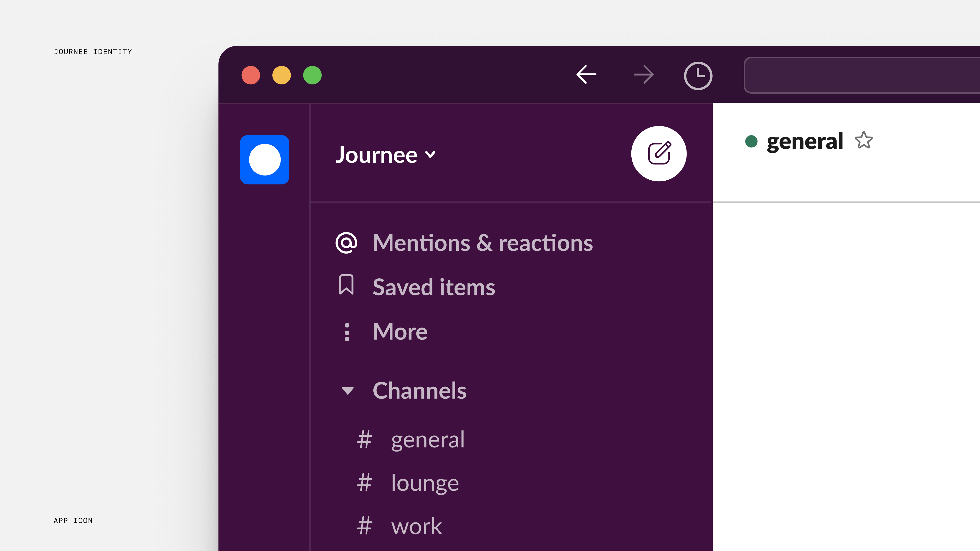The height and width of the screenshot is (551, 980).
Task: Go back using the left arrow
Action: [x=586, y=74]
